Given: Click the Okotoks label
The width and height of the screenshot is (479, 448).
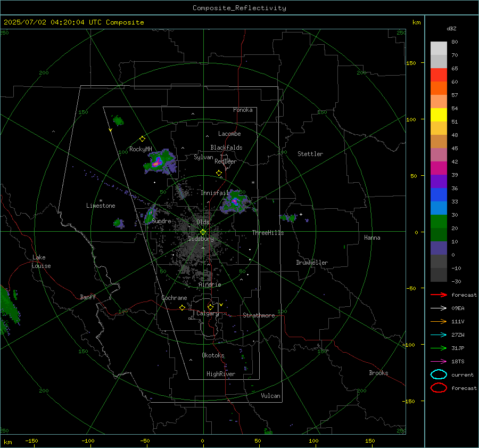Looking at the screenshot, I should 213,355.
